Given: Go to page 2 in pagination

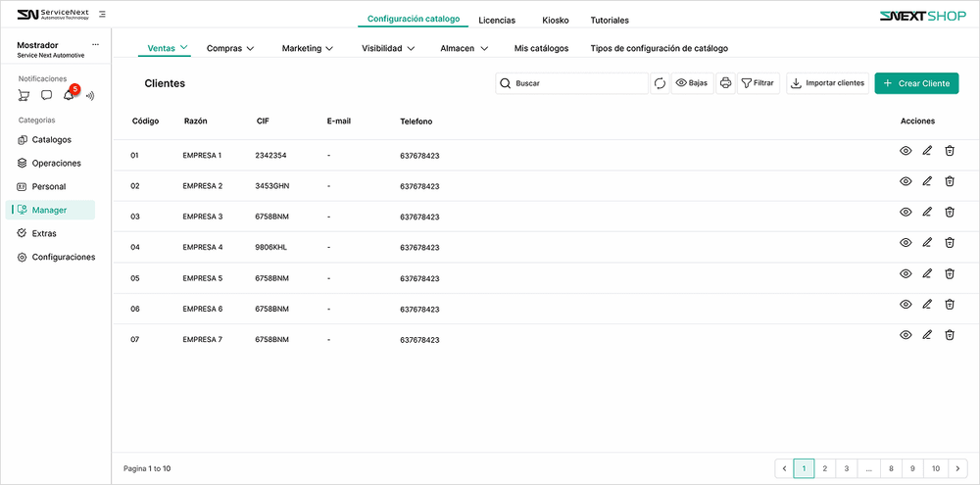Looking at the screenshot, I should pyautogui.click(x=825, y=469).
